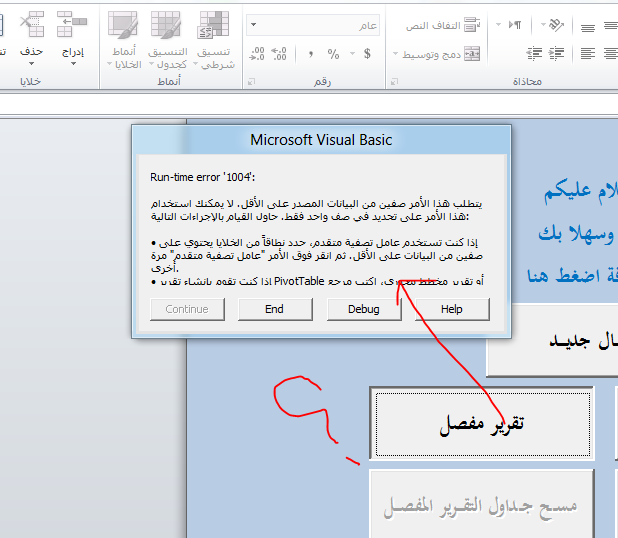Open the محاذاة alignment group dialog launcher
Screen dimensions: 618x538
pyautogui.click(x=394, y=82)
